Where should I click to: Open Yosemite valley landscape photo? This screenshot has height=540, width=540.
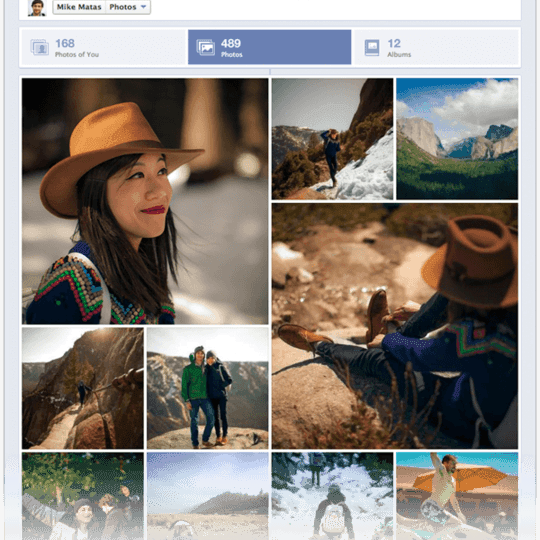pos(457,139)
